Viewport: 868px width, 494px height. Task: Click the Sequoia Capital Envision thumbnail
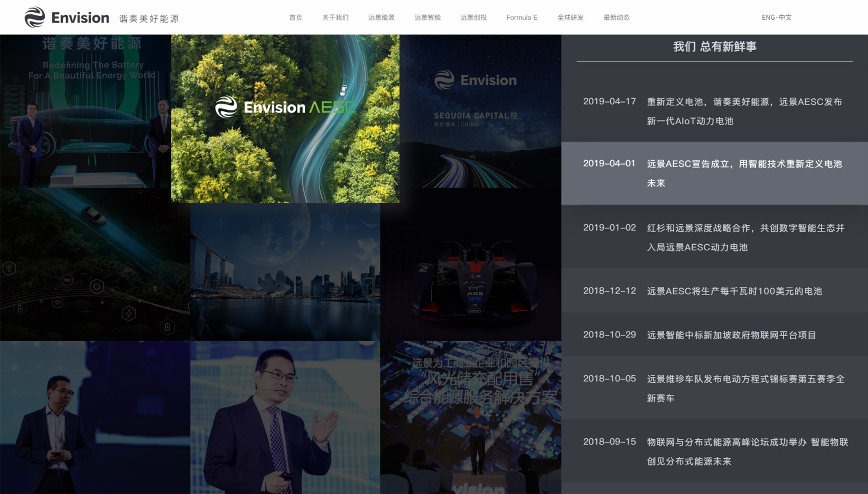480,111
